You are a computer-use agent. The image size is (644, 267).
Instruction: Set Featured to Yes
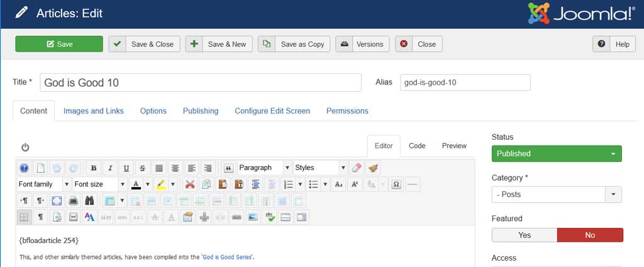coord(525,236)
